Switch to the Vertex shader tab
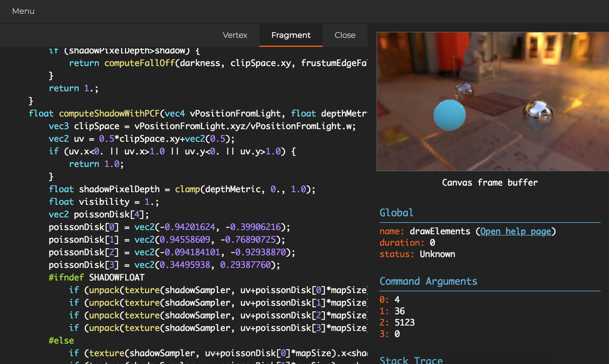 [235, 35]
